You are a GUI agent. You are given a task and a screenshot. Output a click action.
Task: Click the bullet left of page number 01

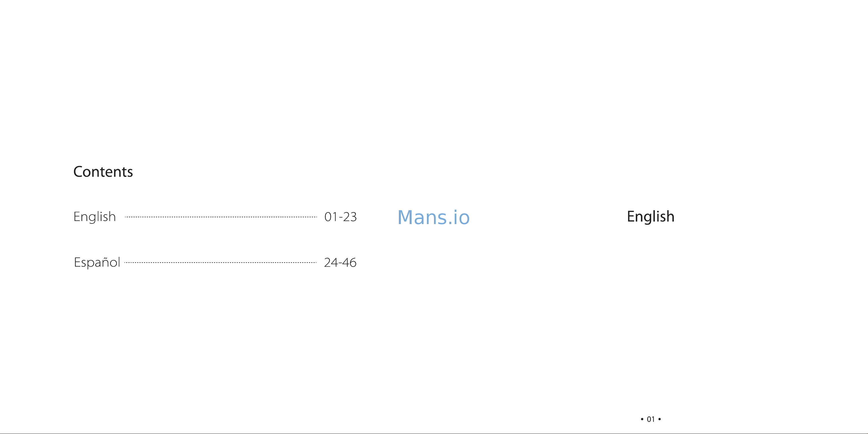[x=642, y=419]
